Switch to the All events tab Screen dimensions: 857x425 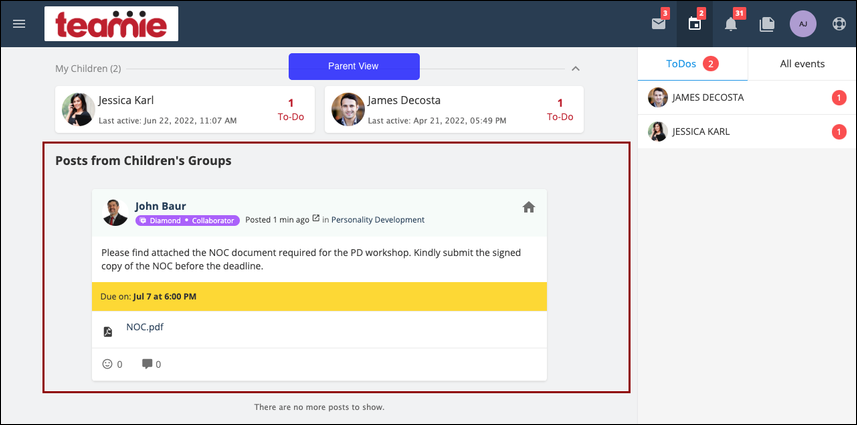point(802,64)
